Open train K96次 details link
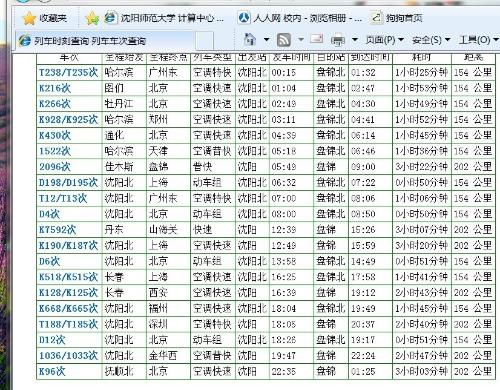This screenshot has height=390, width=500. (x=52, y=371)
